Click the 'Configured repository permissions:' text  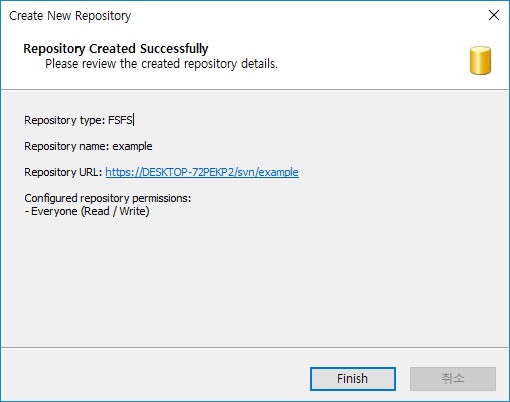(x=108, y=198)
